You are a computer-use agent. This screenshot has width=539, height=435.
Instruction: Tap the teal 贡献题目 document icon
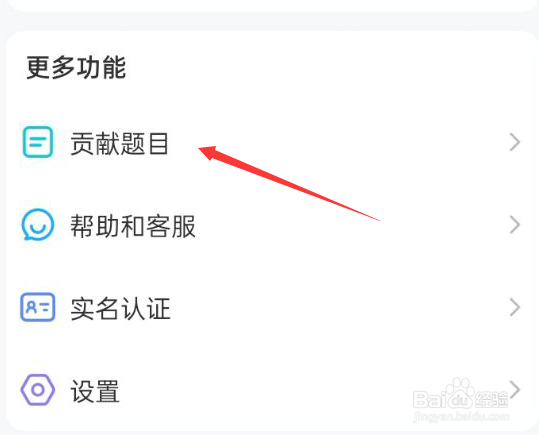click(x=38, y=142)
